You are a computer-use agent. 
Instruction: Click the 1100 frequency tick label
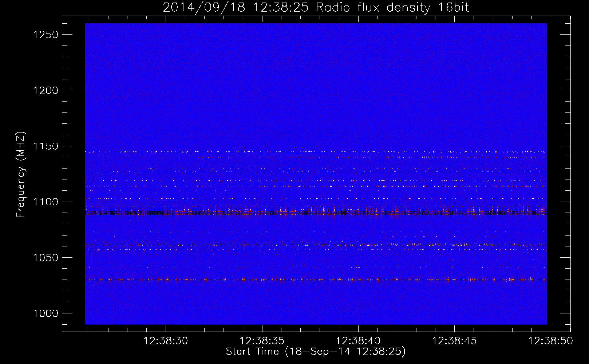pos(46,202)
